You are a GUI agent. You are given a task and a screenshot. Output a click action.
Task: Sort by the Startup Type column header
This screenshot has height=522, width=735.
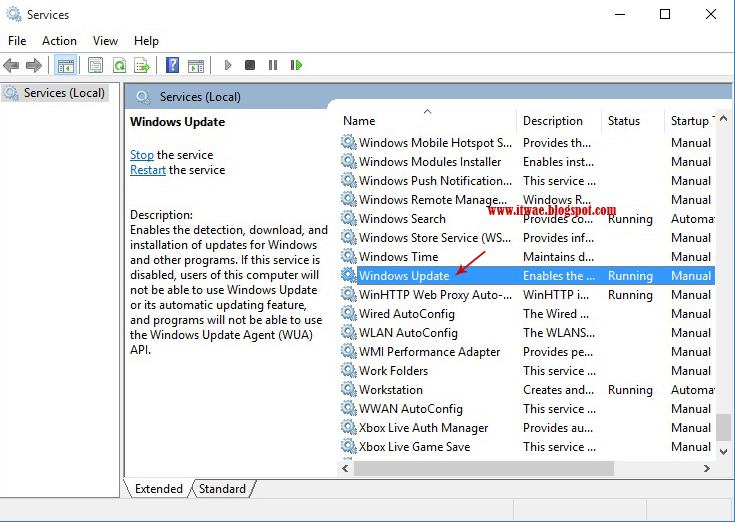691,121
